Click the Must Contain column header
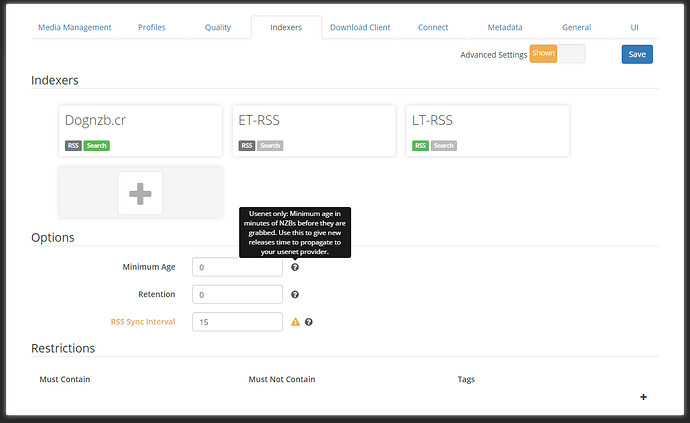Screen dimensions: 690x423 (x=65, y=379)
